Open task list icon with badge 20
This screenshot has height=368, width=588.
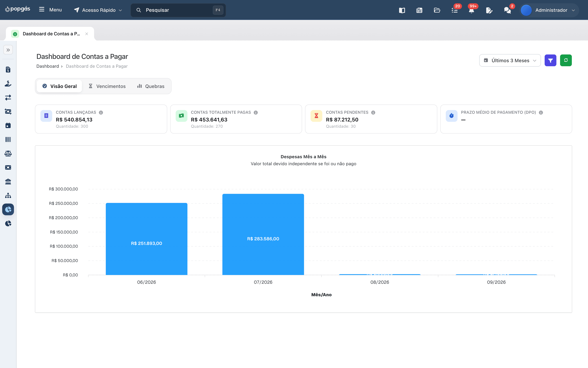(x=455, y=10)
